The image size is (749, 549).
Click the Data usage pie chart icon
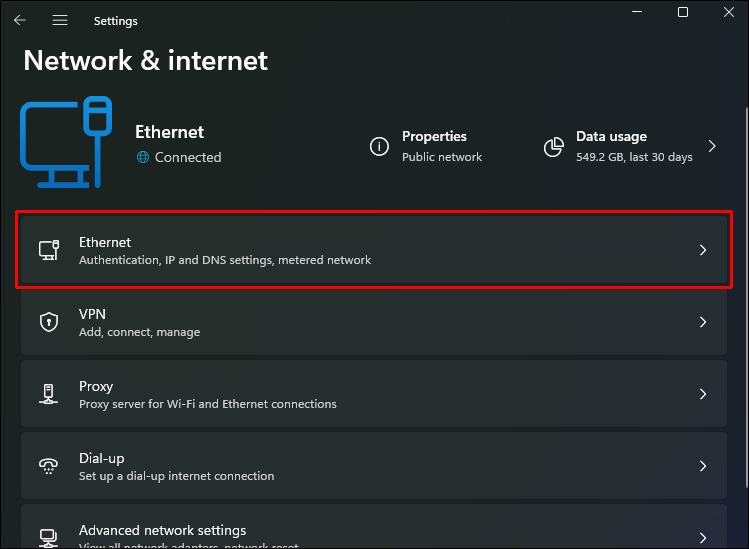[x=553, y=147]
